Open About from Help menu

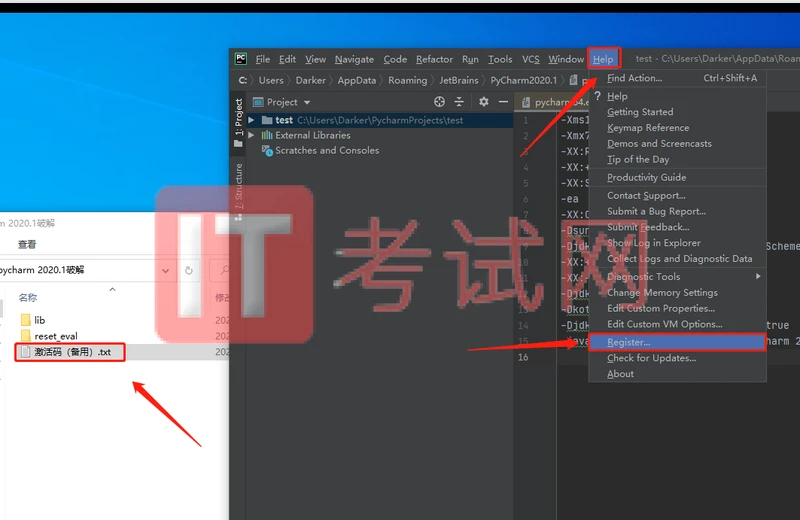[x=678, y=374]
